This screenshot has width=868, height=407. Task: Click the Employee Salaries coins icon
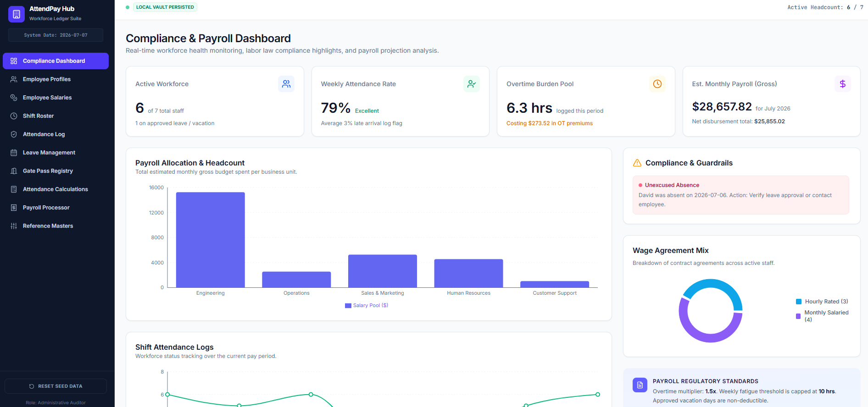(x=14, y=98)
